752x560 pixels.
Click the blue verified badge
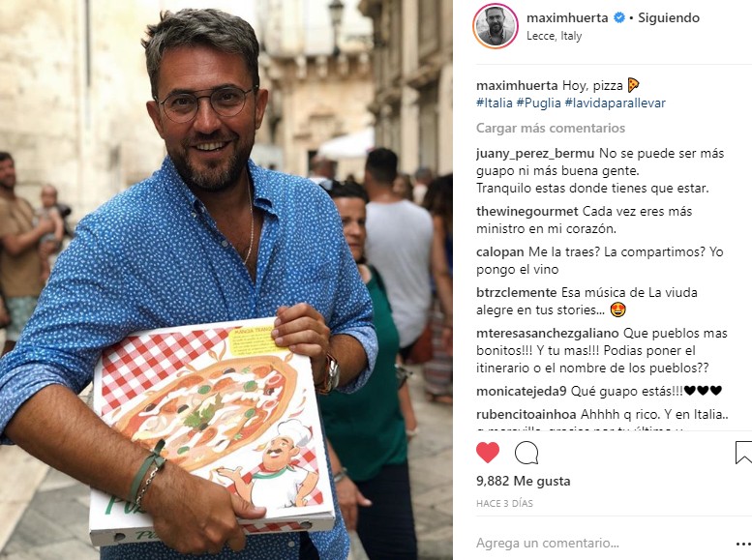tap(619, 18)
